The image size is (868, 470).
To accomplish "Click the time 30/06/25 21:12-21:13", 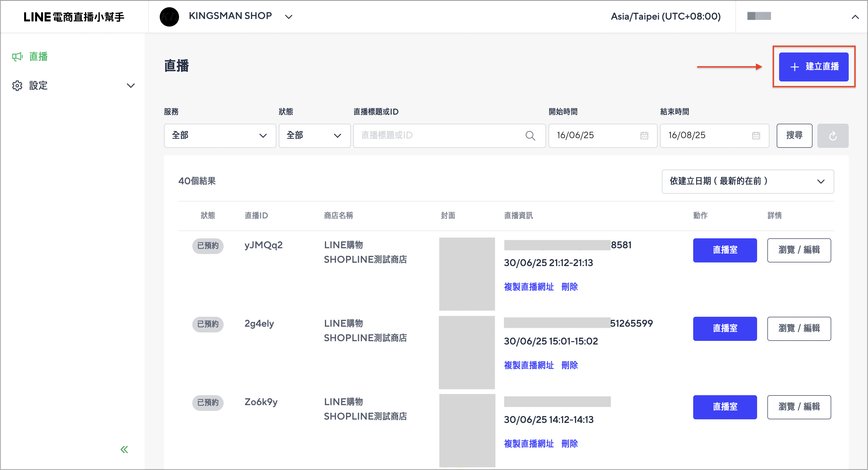I will point(548,263).
